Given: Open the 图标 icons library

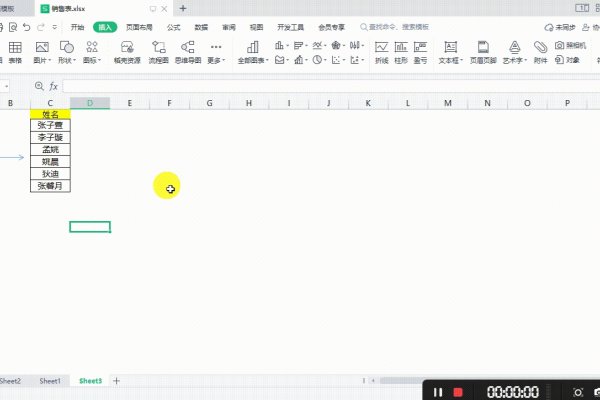Looking at the screenshot, I should tap(92, 52).
